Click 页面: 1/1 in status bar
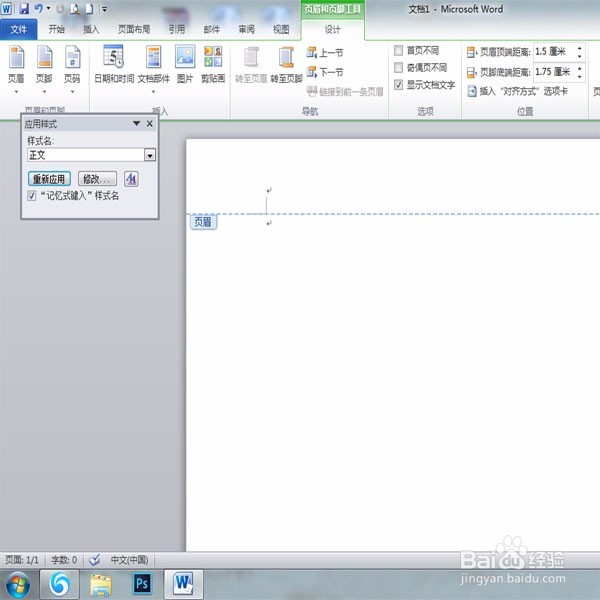Image resolution: width=600 pixels, height=600 pixels. [x=22, y=560]
